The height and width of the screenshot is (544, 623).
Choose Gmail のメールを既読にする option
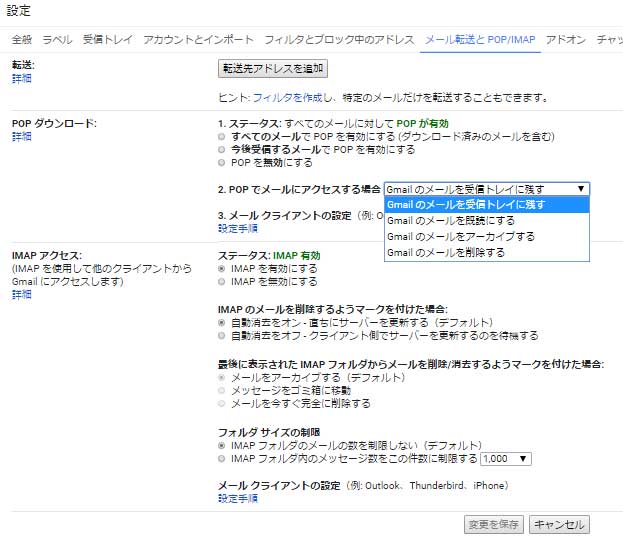coord(451,221)
